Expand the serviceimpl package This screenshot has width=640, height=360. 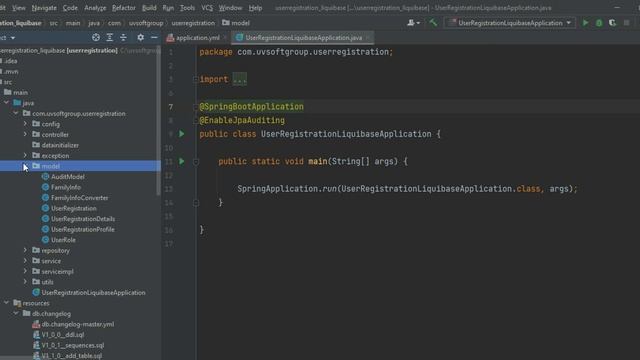[x=25, y=271]
